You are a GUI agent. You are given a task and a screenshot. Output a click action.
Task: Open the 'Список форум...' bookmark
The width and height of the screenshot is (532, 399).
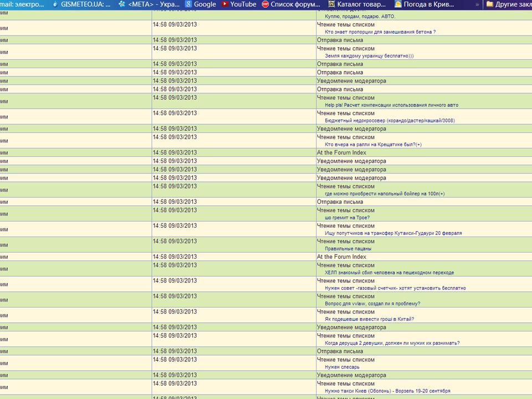point(291,4)
